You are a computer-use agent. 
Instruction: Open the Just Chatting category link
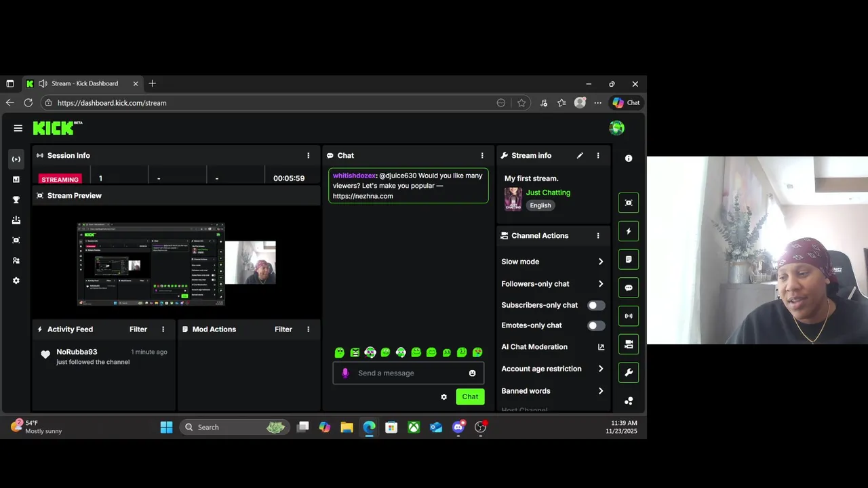[548, 192]
